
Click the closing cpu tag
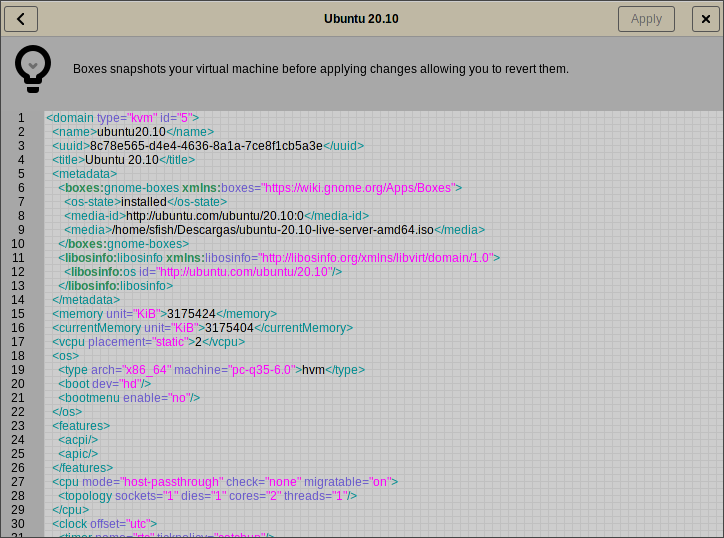click(71, 510)
